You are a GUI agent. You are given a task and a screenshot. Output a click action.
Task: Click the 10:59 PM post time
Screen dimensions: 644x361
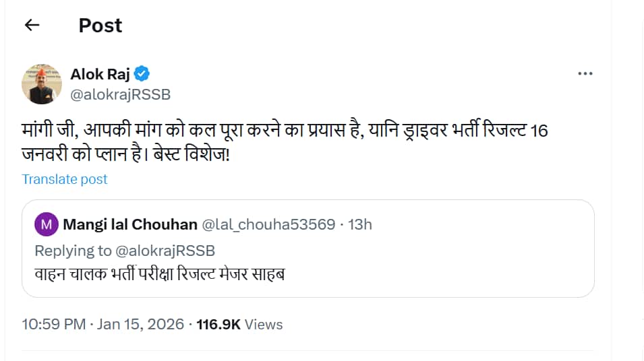pos(53,324)
